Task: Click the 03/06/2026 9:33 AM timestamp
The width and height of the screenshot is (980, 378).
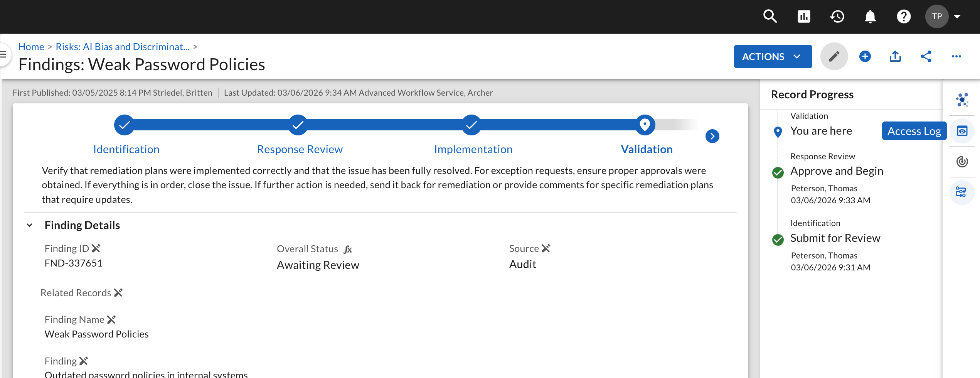Action: click(830, 200)
